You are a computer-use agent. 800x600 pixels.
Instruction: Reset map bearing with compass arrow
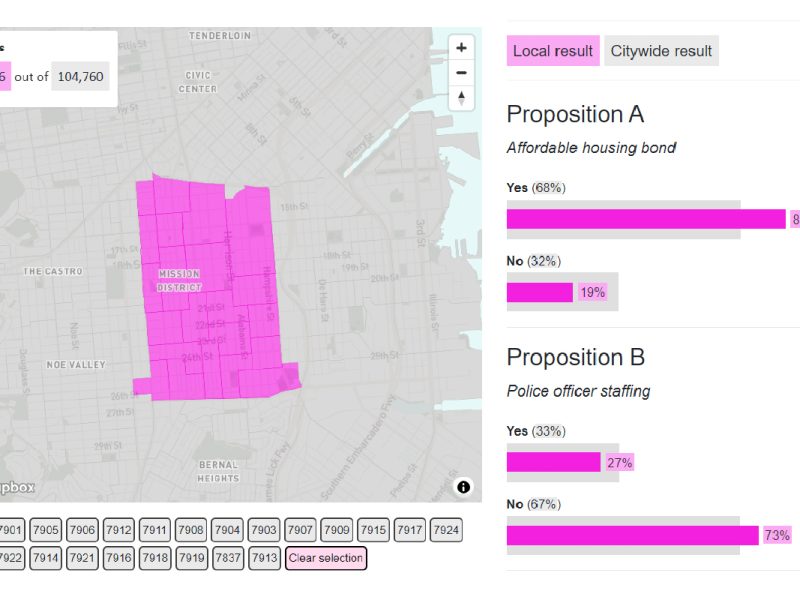click(x=460, y=97)
